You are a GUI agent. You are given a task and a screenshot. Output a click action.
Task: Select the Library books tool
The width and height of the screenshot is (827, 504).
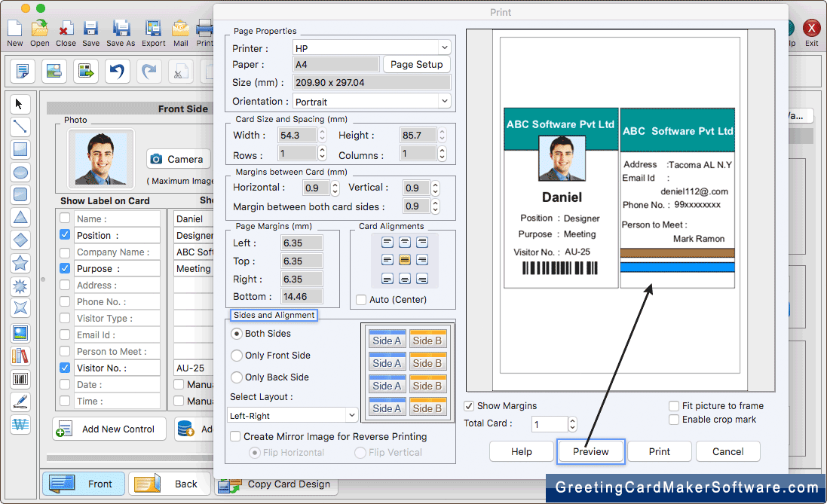pos(20,356)
